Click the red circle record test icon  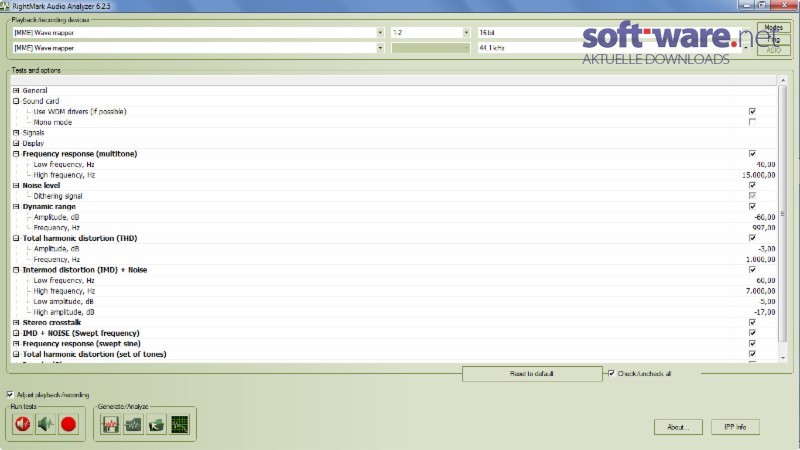click(68, 424)
